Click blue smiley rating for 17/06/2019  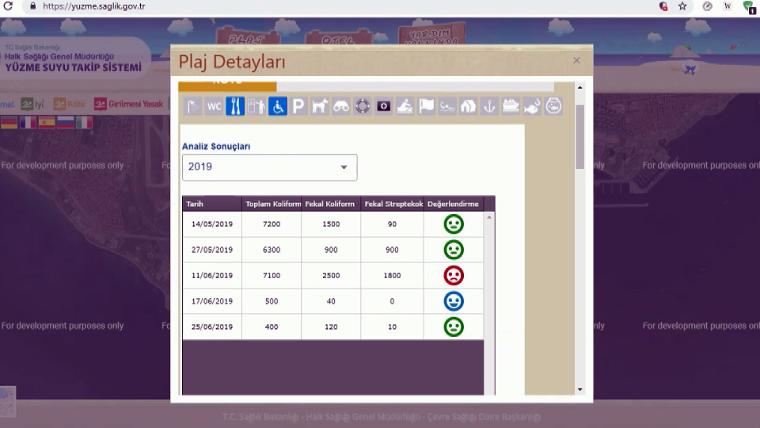tap(453, 301)
